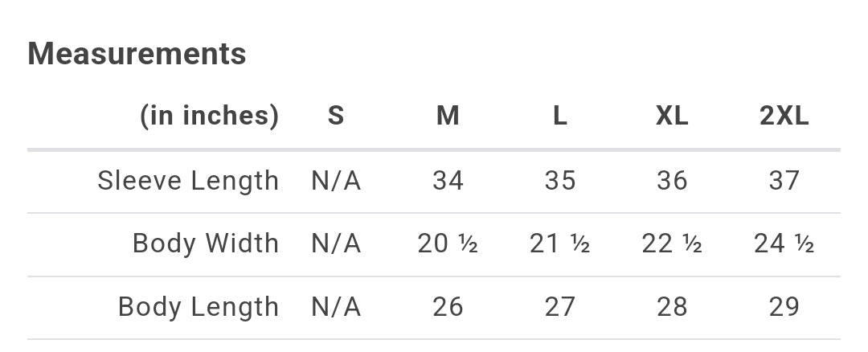The image size is (868, 352).
Task: Select the (in inches) header label
Action: pyautogui.click(x=209, y=116)
